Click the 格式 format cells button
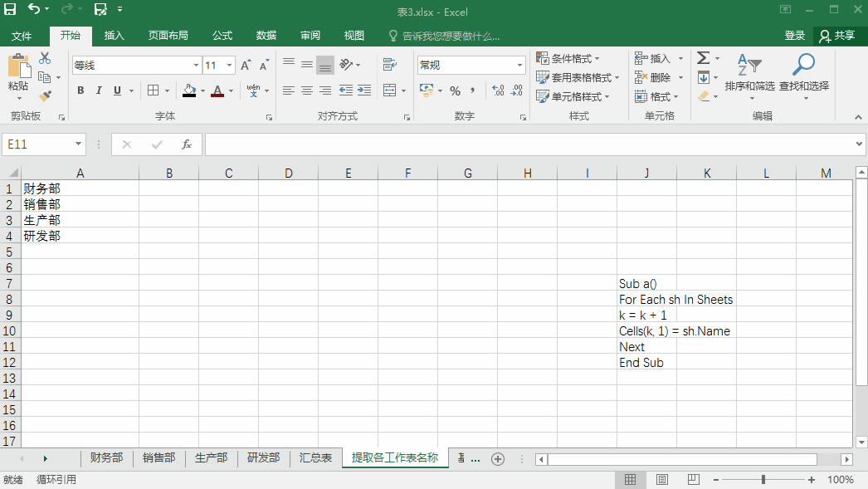Viewport: 868px width, 489px height. 656,96
